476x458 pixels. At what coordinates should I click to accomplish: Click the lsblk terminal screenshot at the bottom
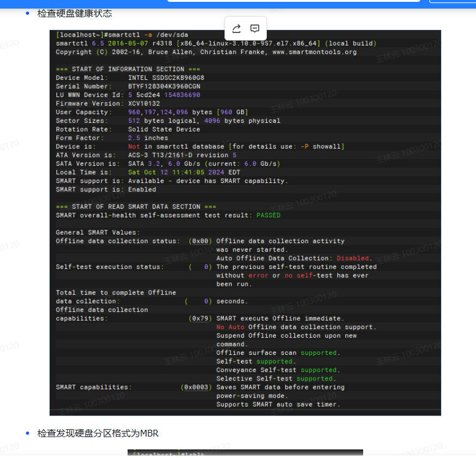pos(245,452)
